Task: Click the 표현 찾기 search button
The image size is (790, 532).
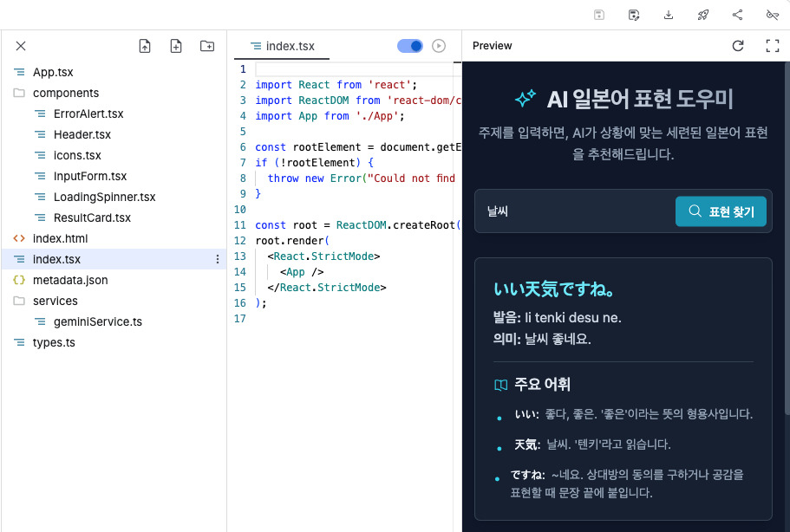Action: coord(721,211)
